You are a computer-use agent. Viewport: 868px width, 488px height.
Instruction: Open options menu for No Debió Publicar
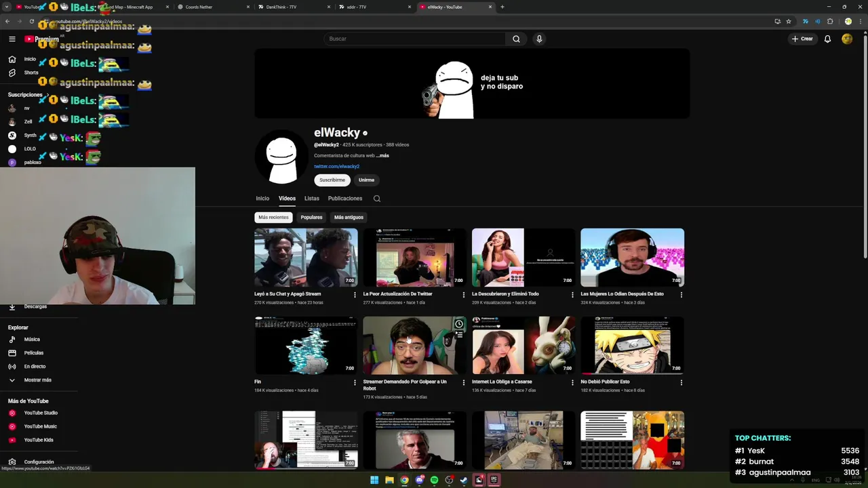682,382
